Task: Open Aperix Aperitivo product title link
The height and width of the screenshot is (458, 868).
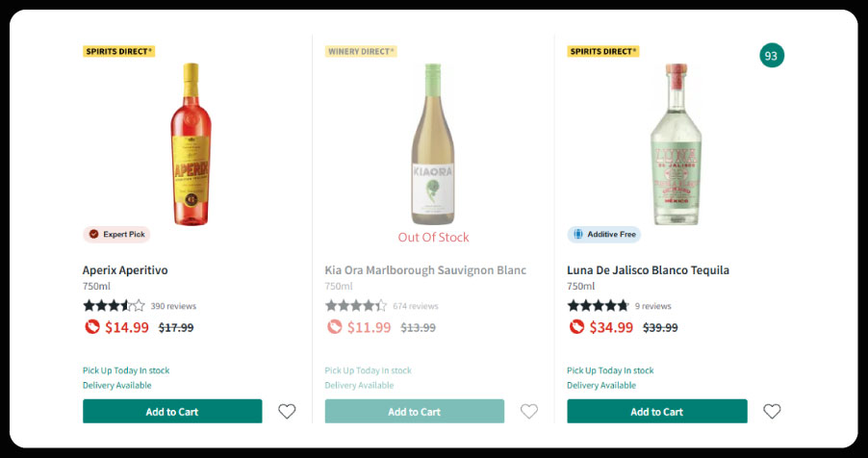Action: click(x=125, y=270)
